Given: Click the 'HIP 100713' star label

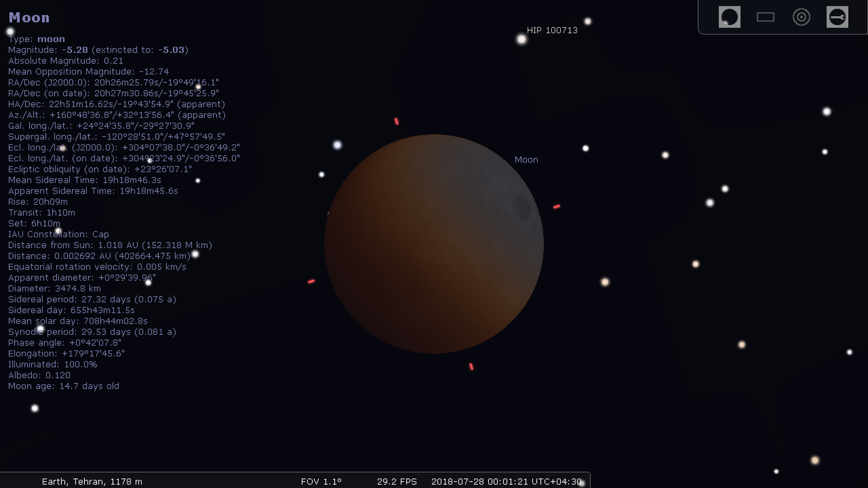Looking at the screenshot, I should pyautogui.click(x=552, y=30).
